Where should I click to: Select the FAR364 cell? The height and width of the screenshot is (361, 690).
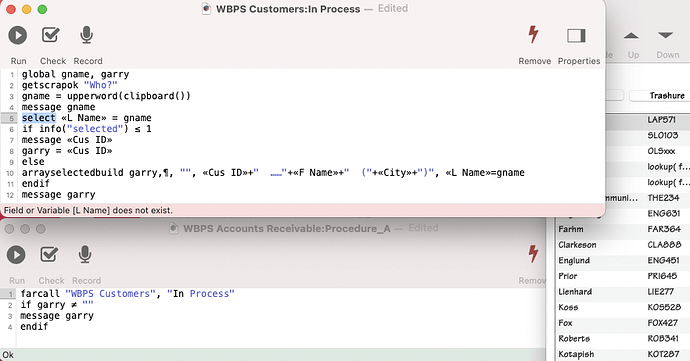pyautogui.click(x=664, y=229)
